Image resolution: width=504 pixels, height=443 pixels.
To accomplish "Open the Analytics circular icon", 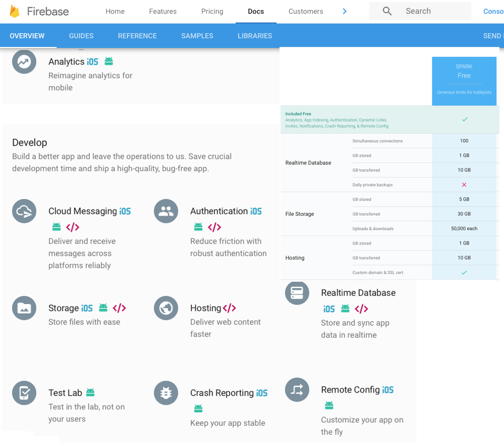I will point(24,62).
